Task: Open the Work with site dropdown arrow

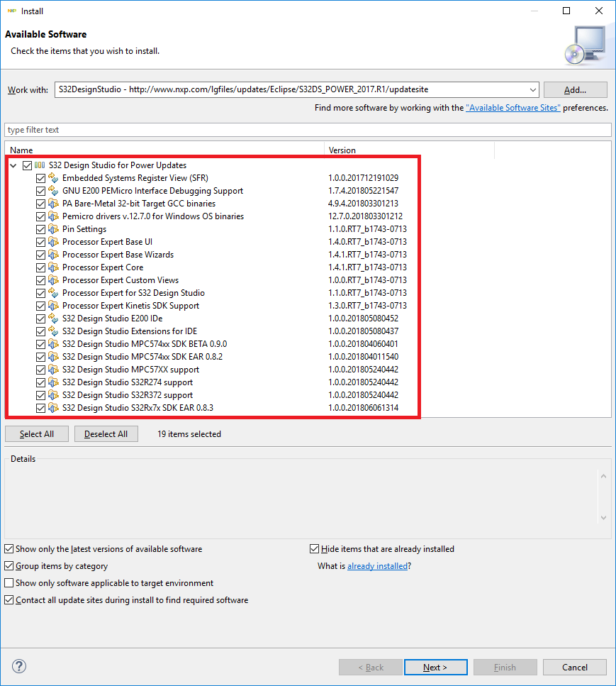Action: pos(532,89)
